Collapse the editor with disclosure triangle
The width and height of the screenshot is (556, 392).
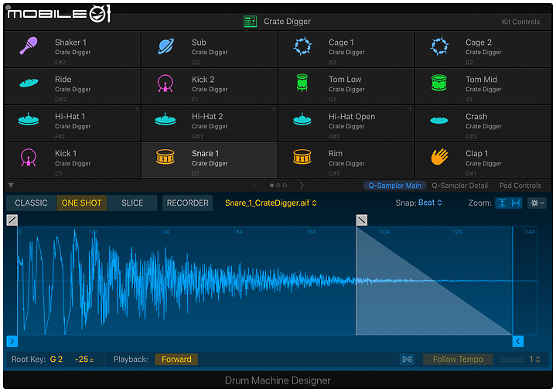11,186
